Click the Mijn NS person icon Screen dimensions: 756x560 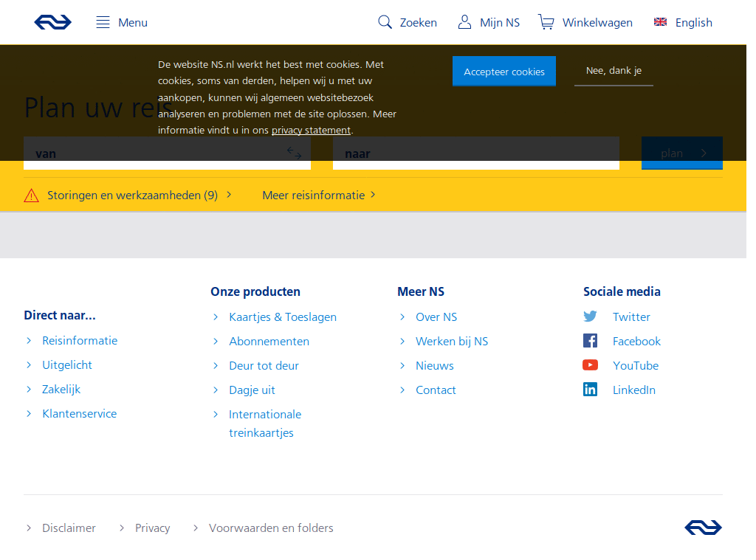[464, 22]
